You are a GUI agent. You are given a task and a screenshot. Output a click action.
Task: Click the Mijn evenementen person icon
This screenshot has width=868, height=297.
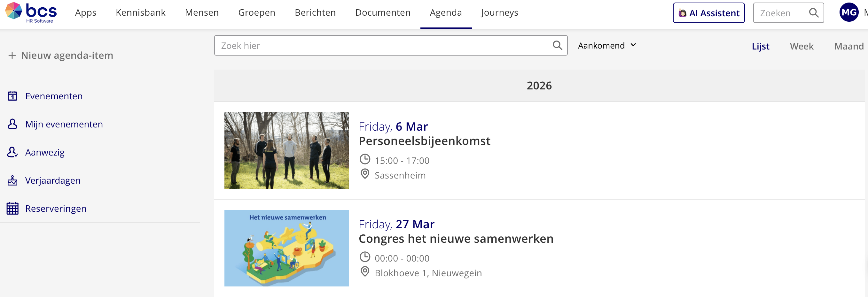(x=12, y=124)
